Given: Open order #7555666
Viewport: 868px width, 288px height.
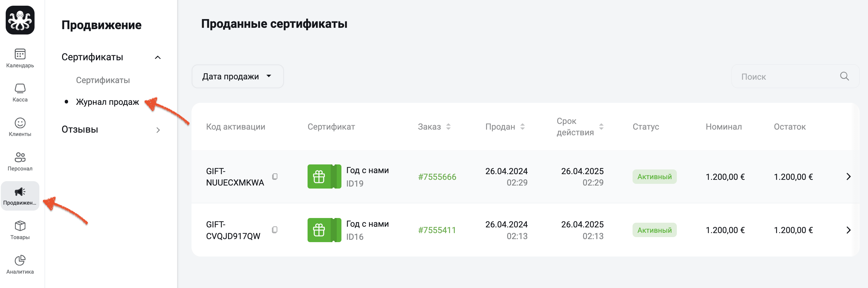Looking at the screenshot, I should tap(437, 176).
